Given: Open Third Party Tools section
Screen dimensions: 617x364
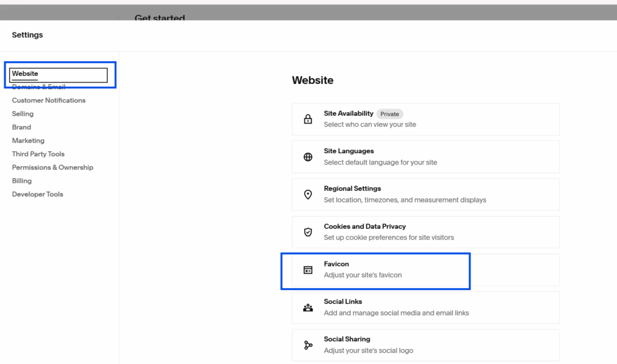Looking at the screenshot, I should [x=39, y=154].
